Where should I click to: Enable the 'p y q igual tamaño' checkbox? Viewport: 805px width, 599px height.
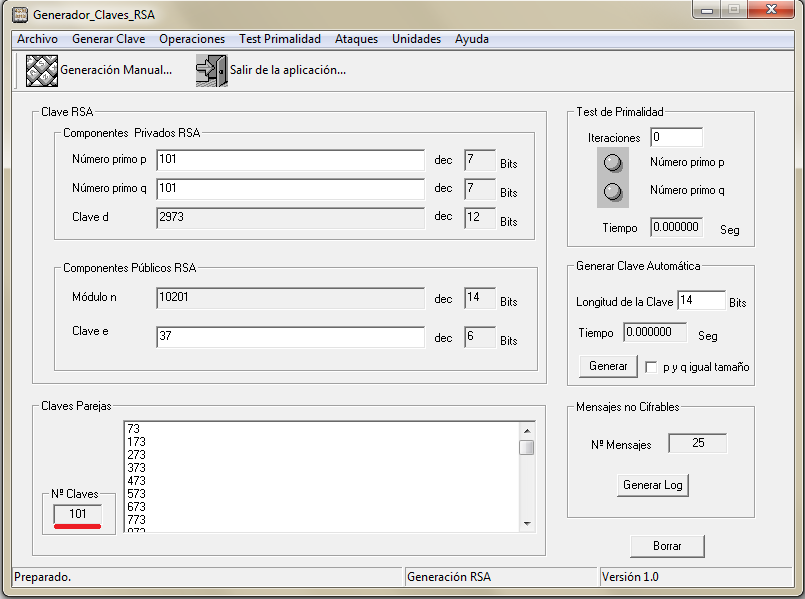pos(651,367)
